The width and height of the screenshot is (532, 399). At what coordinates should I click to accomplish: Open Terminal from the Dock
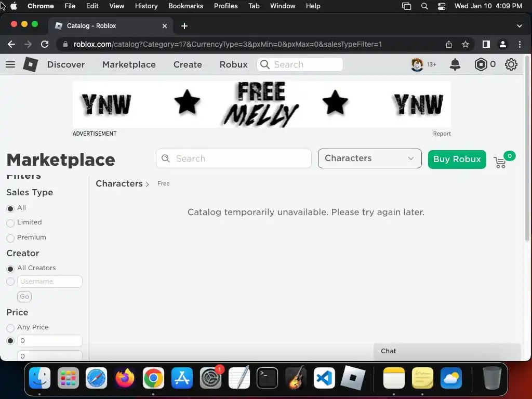pos(268,378)
